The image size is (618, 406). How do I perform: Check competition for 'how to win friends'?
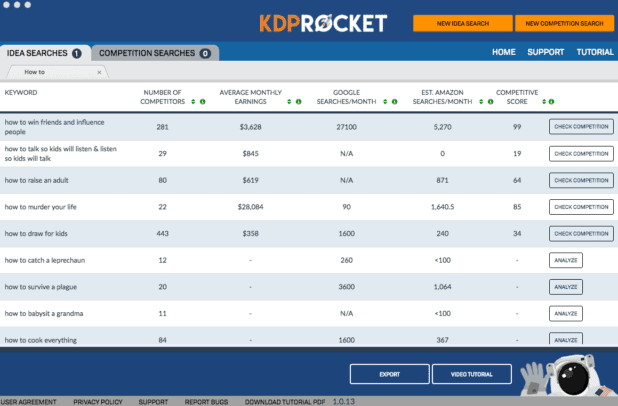581,127
